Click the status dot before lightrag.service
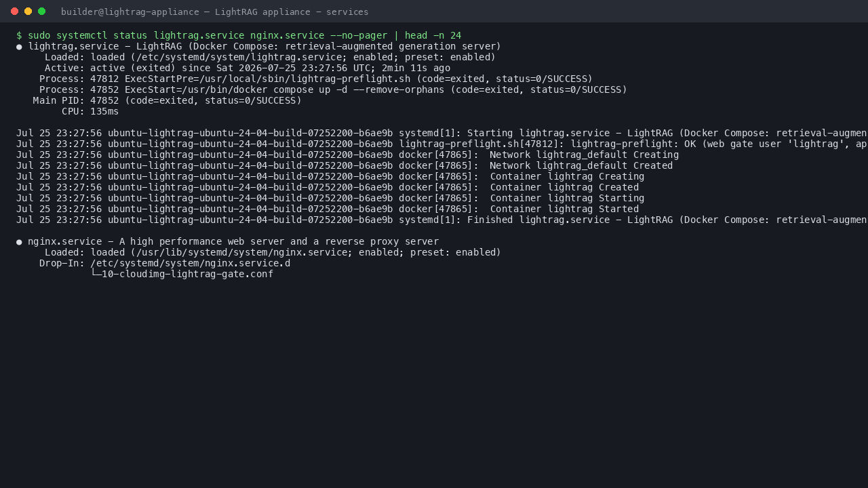The width and height of the screenshot is (868, 488). tap(19, 46)
